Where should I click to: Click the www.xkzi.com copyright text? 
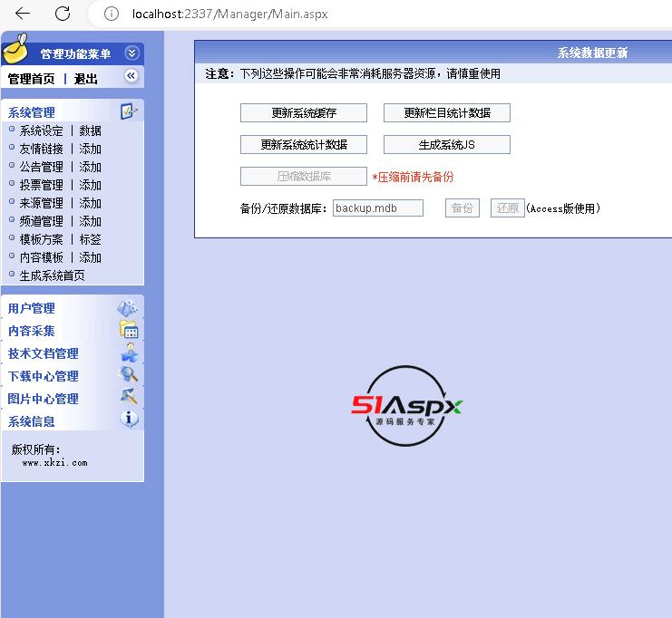point(54,463)
